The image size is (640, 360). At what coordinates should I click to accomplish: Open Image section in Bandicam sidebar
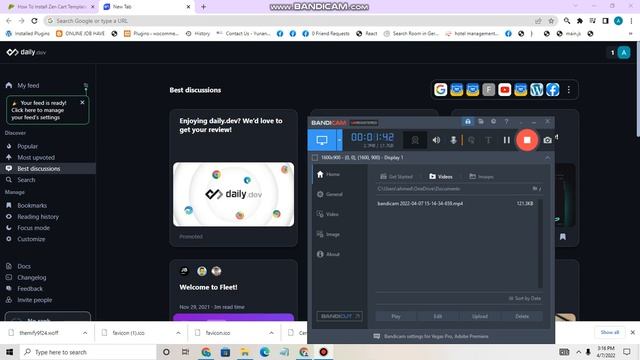tap(328, 234)
